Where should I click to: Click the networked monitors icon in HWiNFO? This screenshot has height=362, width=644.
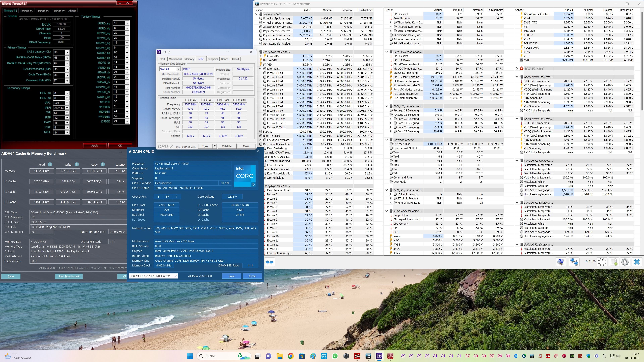pyautogui.click(x=574, y=262)
